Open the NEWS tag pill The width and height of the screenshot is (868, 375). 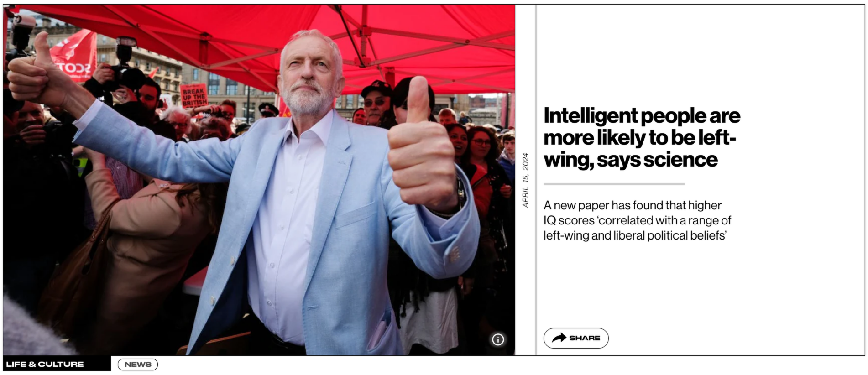(x=138, y=364)
